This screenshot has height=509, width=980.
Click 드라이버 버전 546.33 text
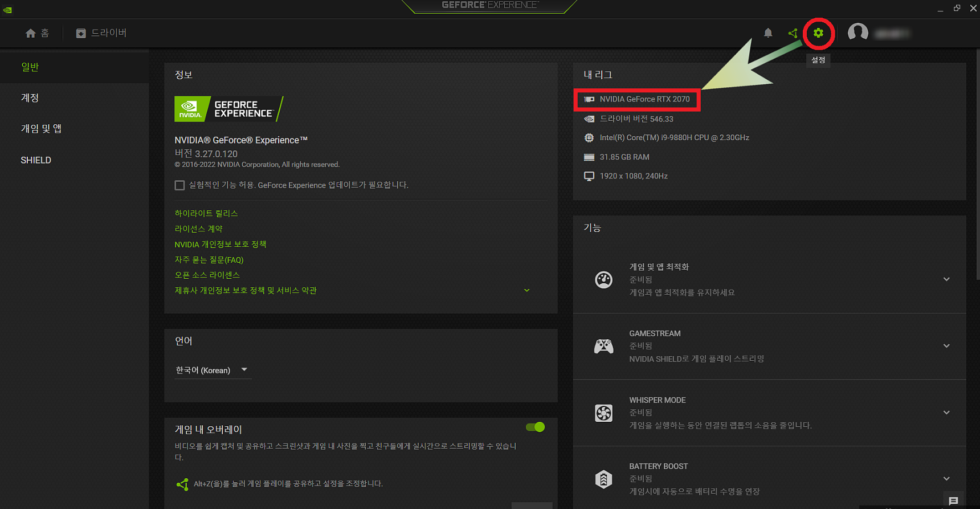[636, 119]
